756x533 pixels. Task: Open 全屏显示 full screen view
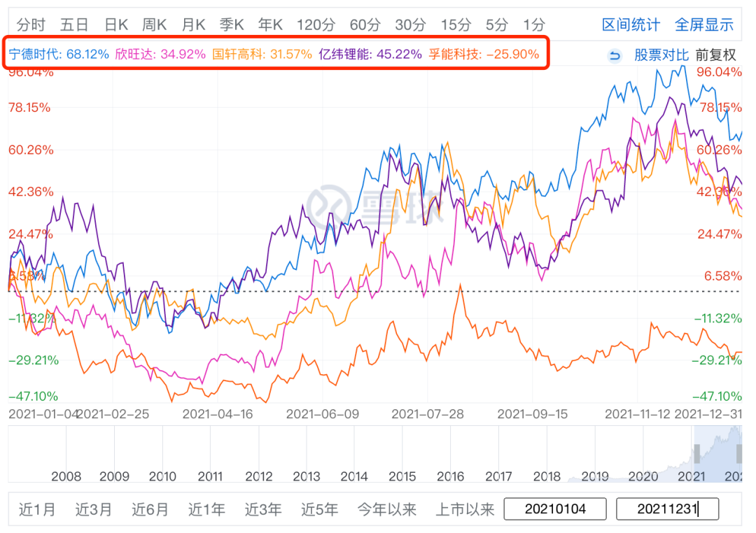point(704,24)
